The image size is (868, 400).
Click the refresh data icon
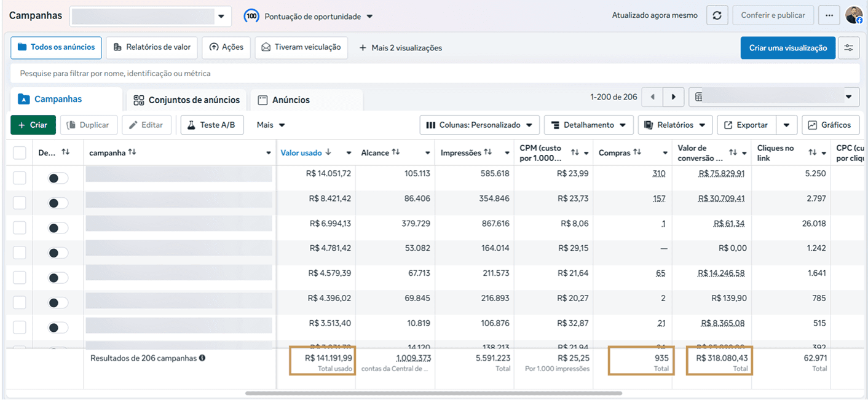[x=717, y=15]
